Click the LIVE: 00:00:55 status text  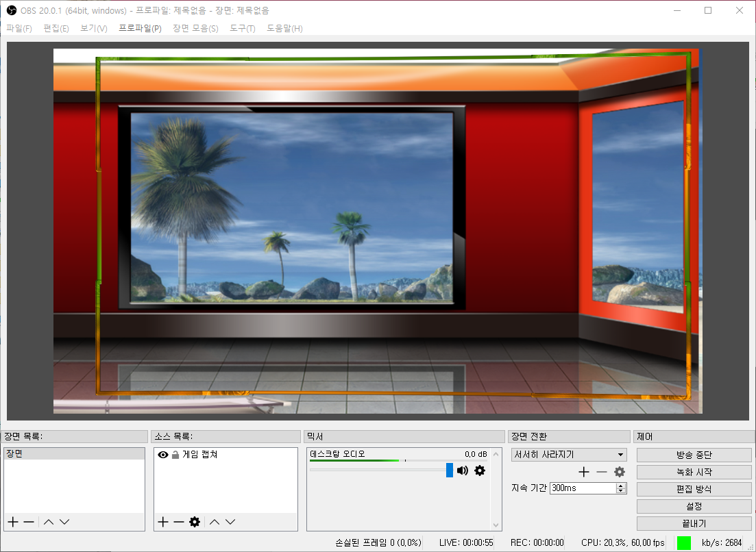(466, 543)
